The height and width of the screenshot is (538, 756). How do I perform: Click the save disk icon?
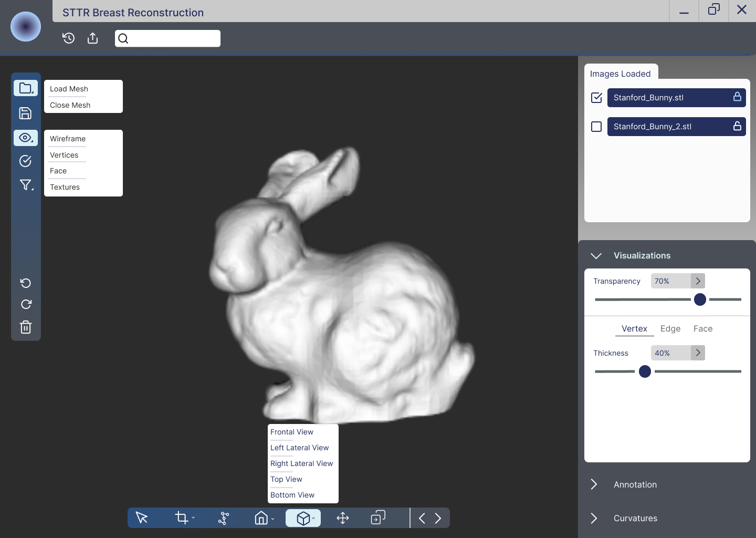click(x=25, y=113)
